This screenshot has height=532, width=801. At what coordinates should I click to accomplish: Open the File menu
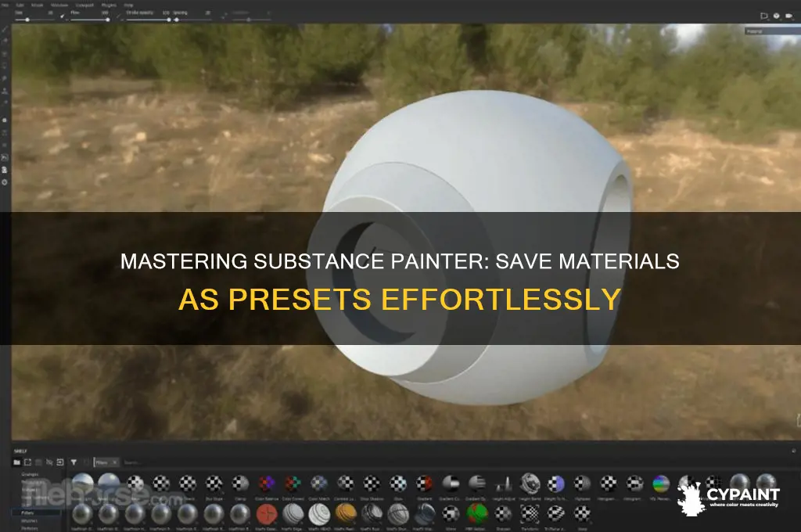[x=5, y=5]
